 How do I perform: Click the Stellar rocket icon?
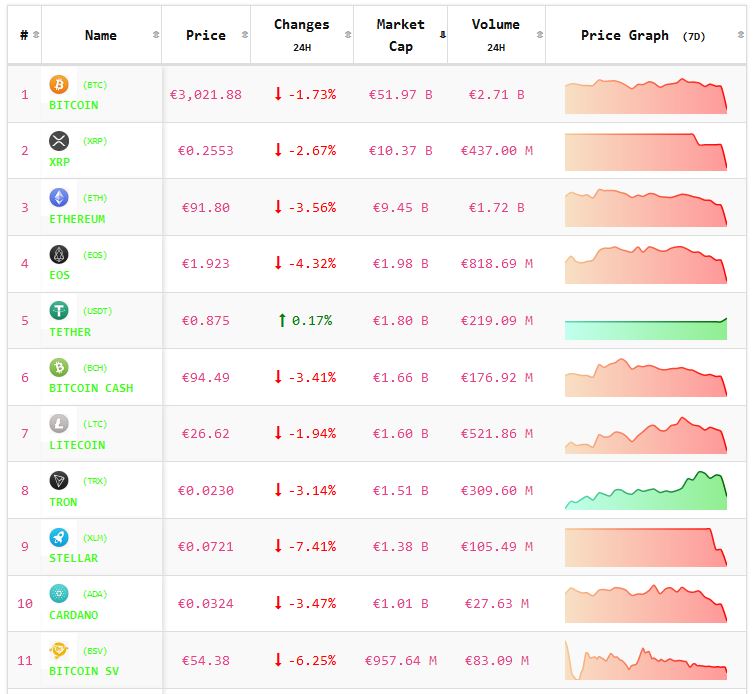click(x=58, y=537)
